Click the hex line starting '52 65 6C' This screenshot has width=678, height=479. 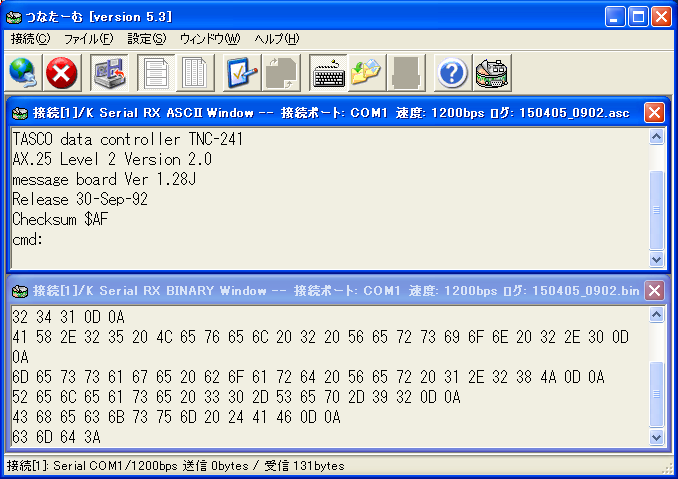pyautogui.click(x=236, y=397)
